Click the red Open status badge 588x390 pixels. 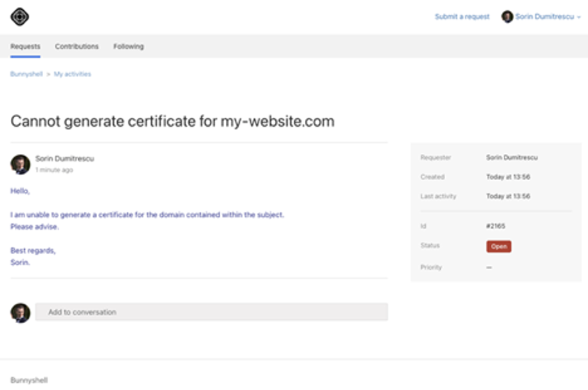[x=499, y=246]
